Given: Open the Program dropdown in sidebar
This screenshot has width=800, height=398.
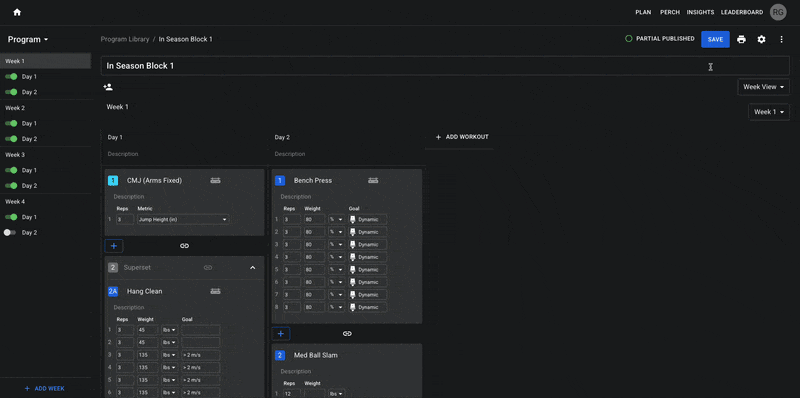Looking at the screenshot, I should 28,39.
